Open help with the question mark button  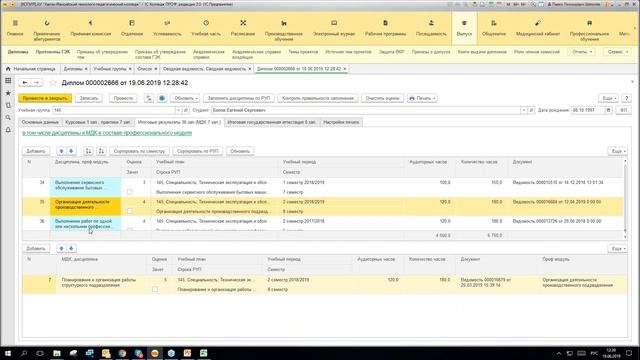[626, 98]
